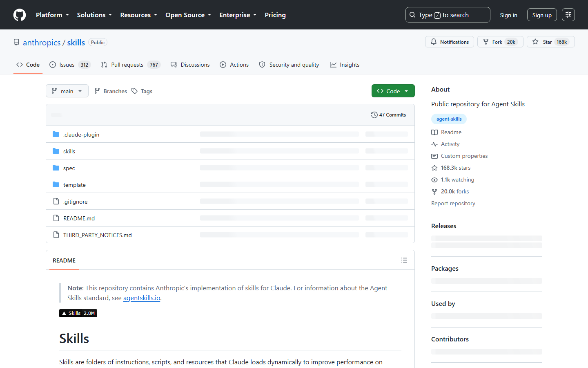Open the .claude-plugin folder name
The width and height of the screenshot is (588, 368).
pyautogui.click(x=81, y=135)
